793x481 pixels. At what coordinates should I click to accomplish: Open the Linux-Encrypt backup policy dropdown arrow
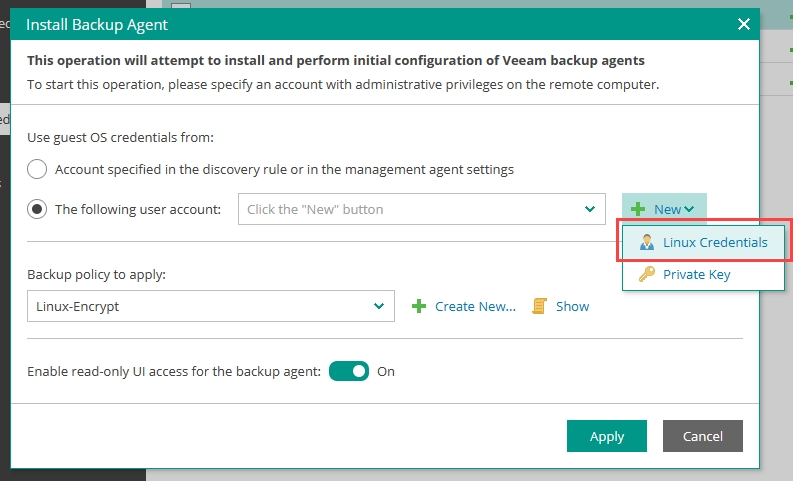pyautogui.click(x=378, y=306)
